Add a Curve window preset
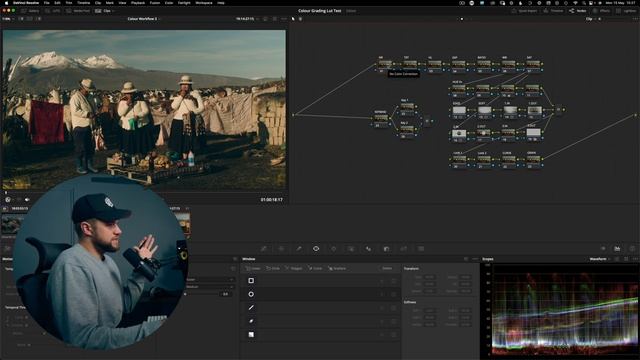 tap(315, 269)
